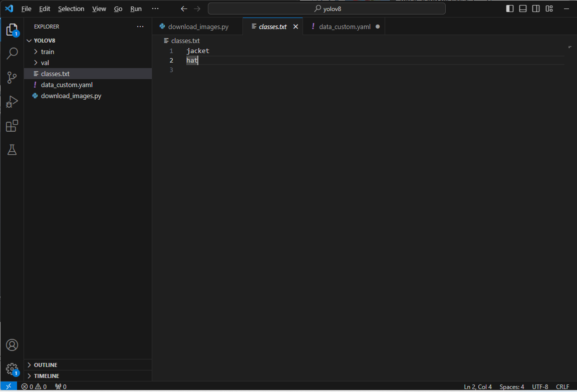Expand the val folder

click(x=88, y=63)
